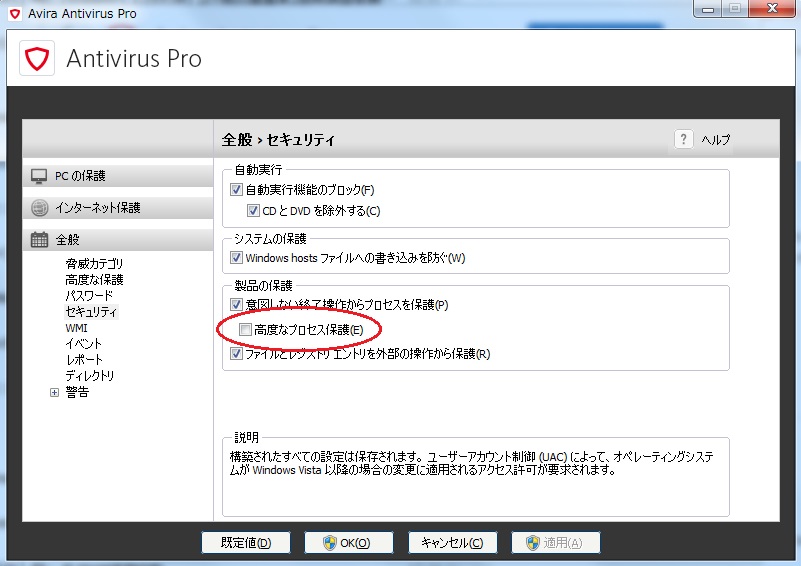The image size is (801, 566).
Task: Enable 高度なプロセス保護 checkbox
Action: click(x=245, y=330)
